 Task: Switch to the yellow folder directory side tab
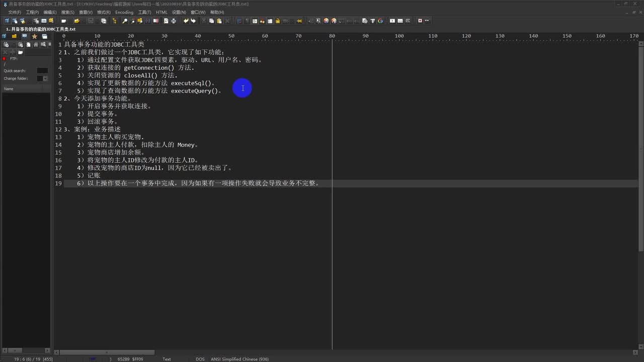[14, 36]
